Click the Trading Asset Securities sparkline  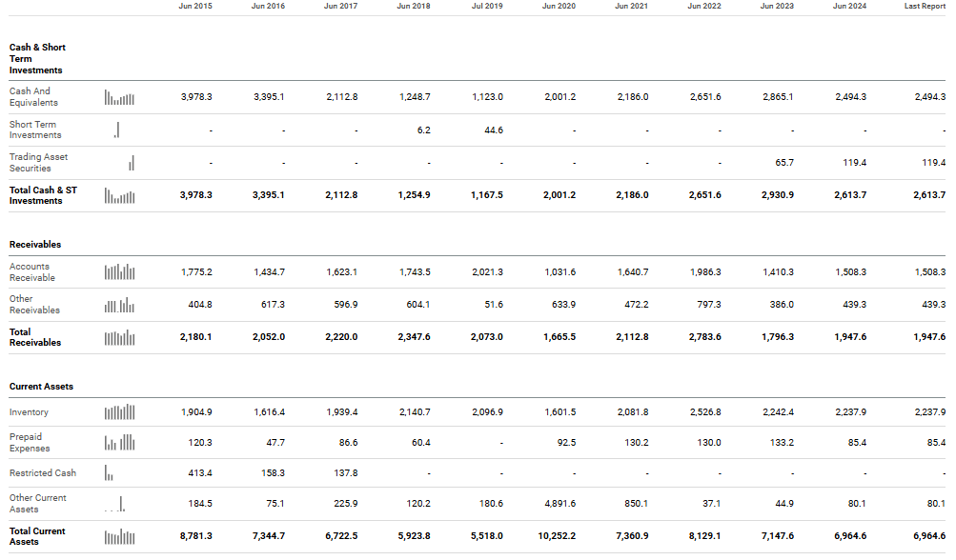[132, 163]
